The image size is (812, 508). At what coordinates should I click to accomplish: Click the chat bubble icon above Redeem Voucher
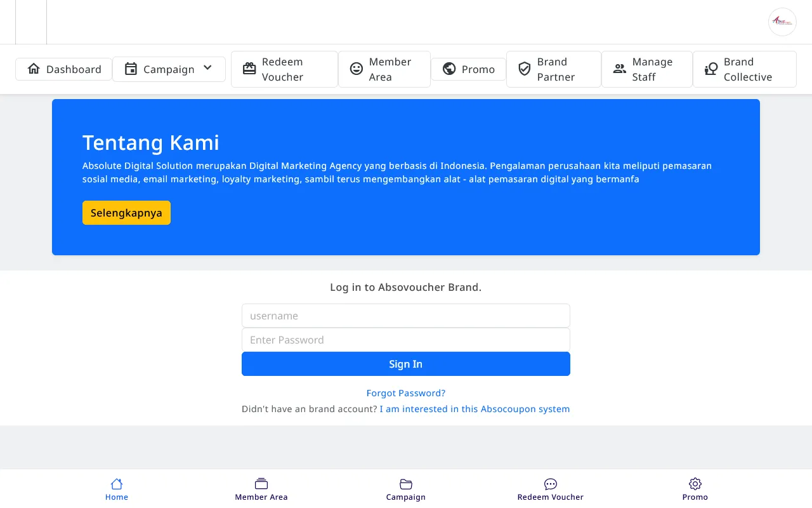[x=551, y=484]
